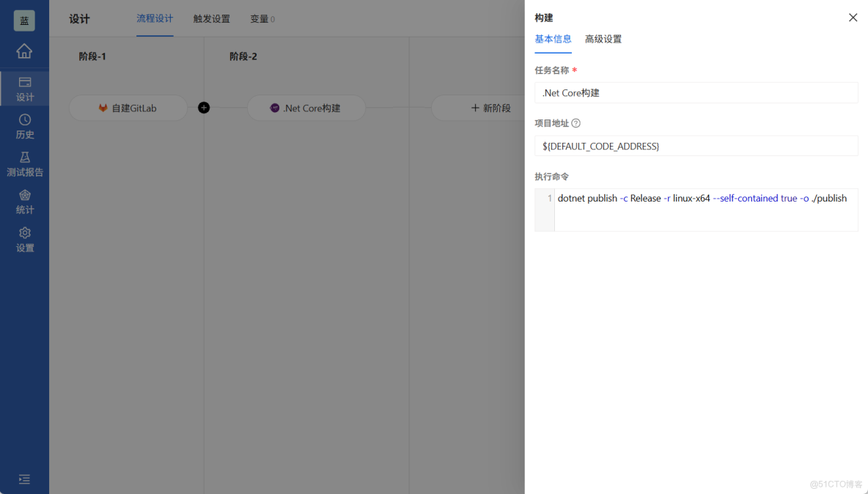Switch to the 触发设置 tab

coord(211,19)
